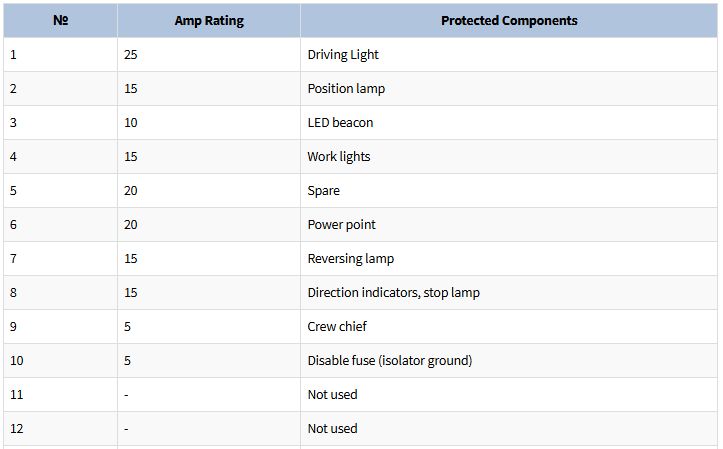723x449 pixels.
Task: Click Direction indicators, stop lamp text
Action: tap(393, 293)
